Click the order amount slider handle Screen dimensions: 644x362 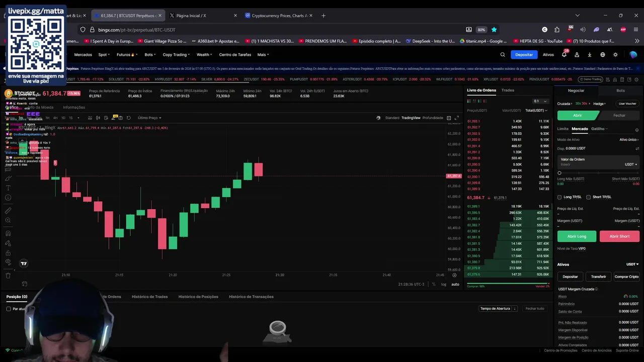[559, 173]
